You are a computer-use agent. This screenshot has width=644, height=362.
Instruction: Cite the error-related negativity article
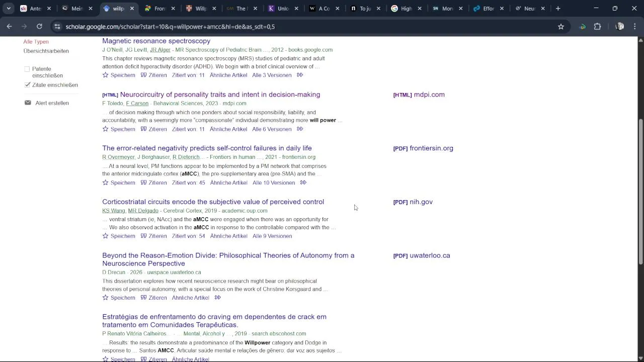[154, 183]
